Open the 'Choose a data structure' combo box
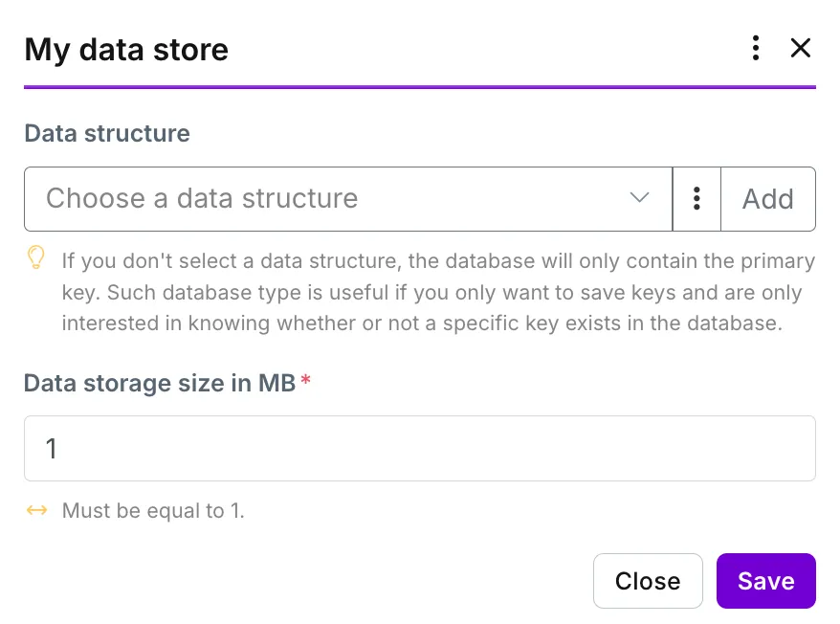The width and height of the screenshot is (840, 624). (348, 199)
